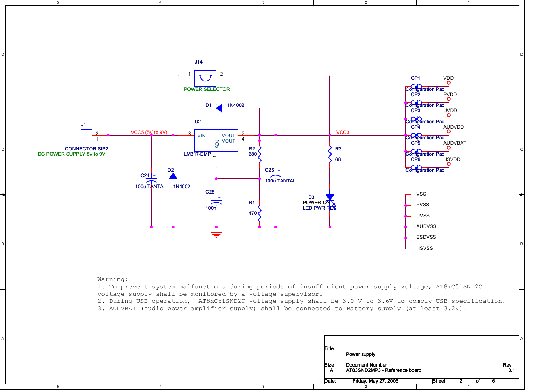This screenshot has width=555, height=392.
Task: Click the D1 1N4002 value label
Action: pyautogui.click(x=236, y=105)
